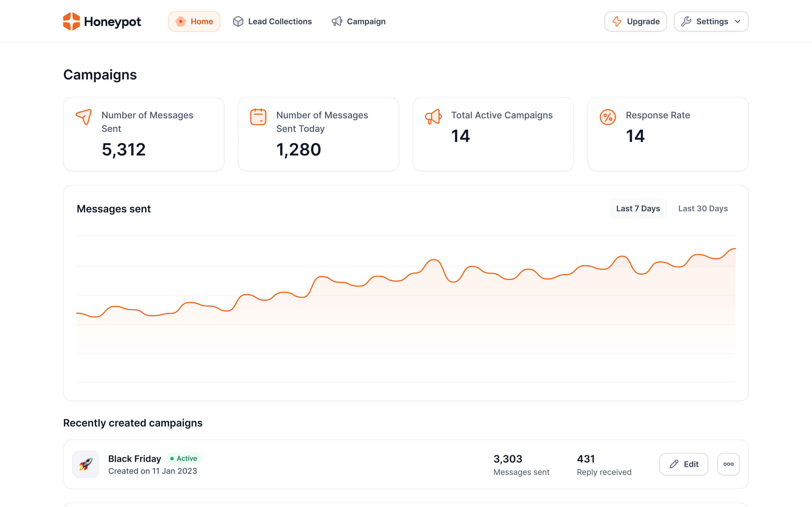
Task: Switch chart to Last 7 Days
Action: pyautogui.click(x=638, y=208)
